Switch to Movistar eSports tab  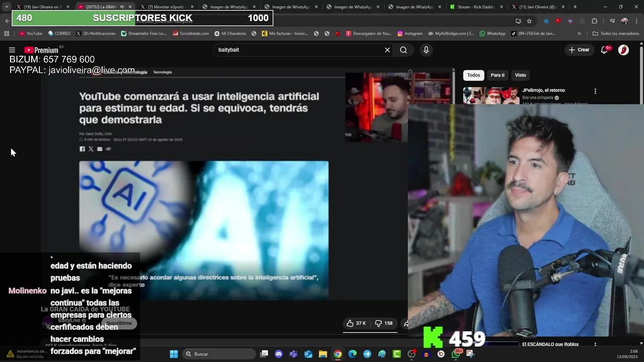point(167,7)
